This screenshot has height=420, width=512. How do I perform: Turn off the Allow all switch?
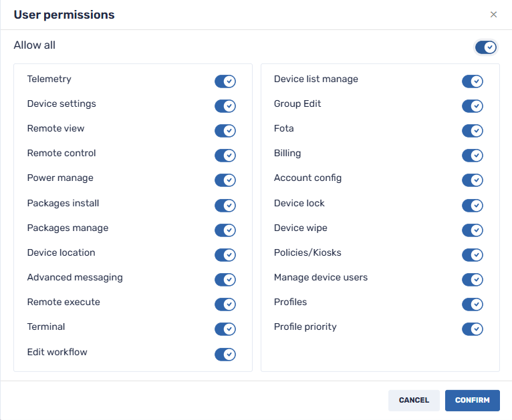[x=486, y=47]
